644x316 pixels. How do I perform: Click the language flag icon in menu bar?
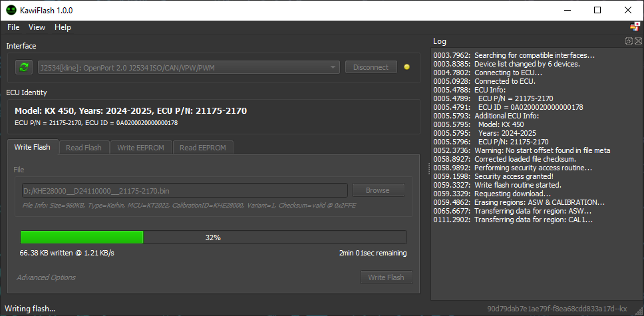(x=635, y=27)
